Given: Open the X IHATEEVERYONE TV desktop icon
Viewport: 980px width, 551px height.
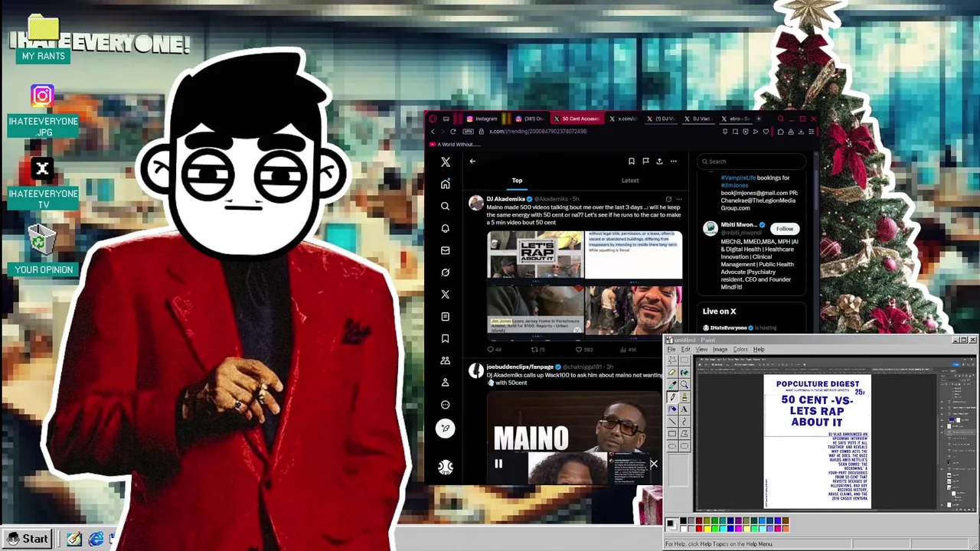Looking at the screenshot, I should [42, 184].
